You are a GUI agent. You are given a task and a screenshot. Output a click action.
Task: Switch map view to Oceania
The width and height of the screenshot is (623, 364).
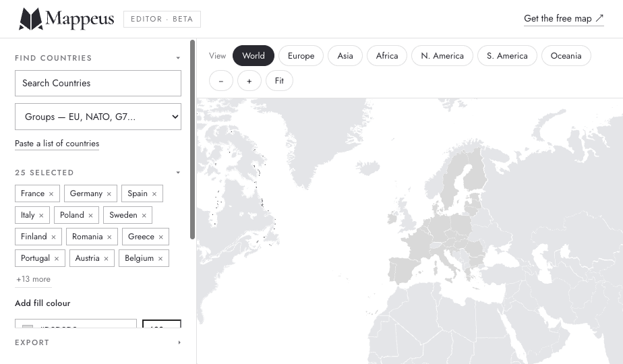[566, 56]
